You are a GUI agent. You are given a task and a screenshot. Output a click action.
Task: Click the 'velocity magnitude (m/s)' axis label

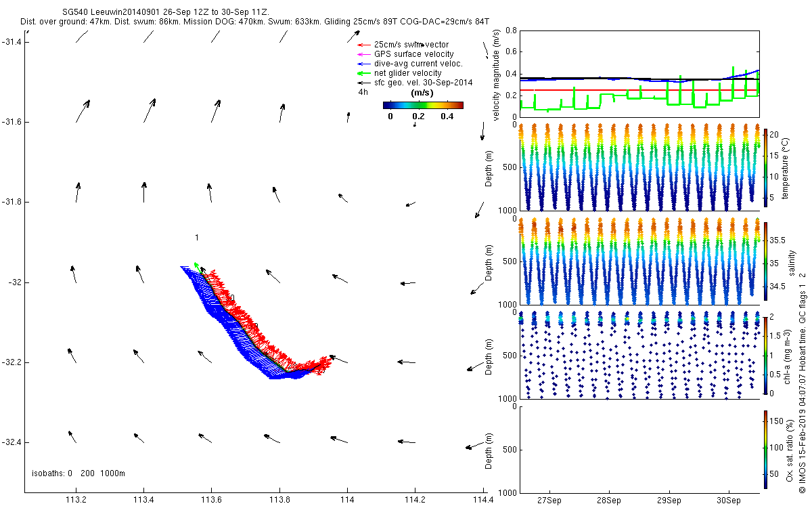(x=497, y=75)
